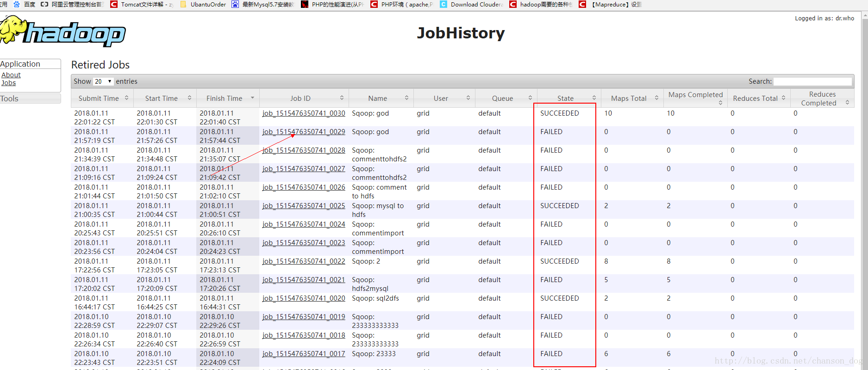
Task: Open the 最新Mysql5.7安装 bookmark
Action: tap(263, 4)
